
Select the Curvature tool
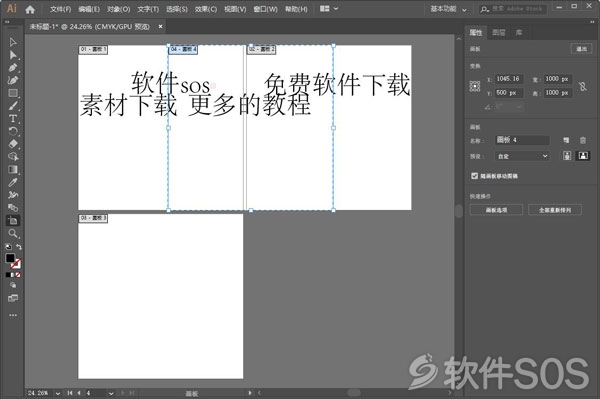point(13,80)
